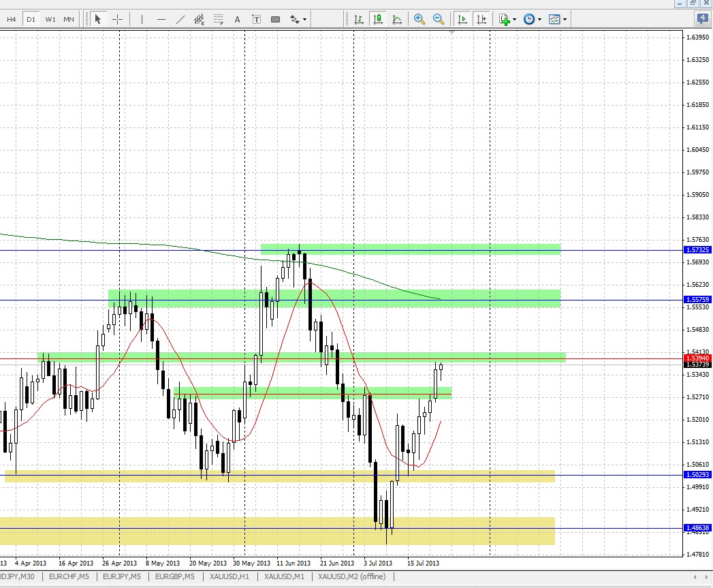Toggle chart auto scroll
This screenshot has height=588, width=713.
pyautogui.click(x=462, y=19)
